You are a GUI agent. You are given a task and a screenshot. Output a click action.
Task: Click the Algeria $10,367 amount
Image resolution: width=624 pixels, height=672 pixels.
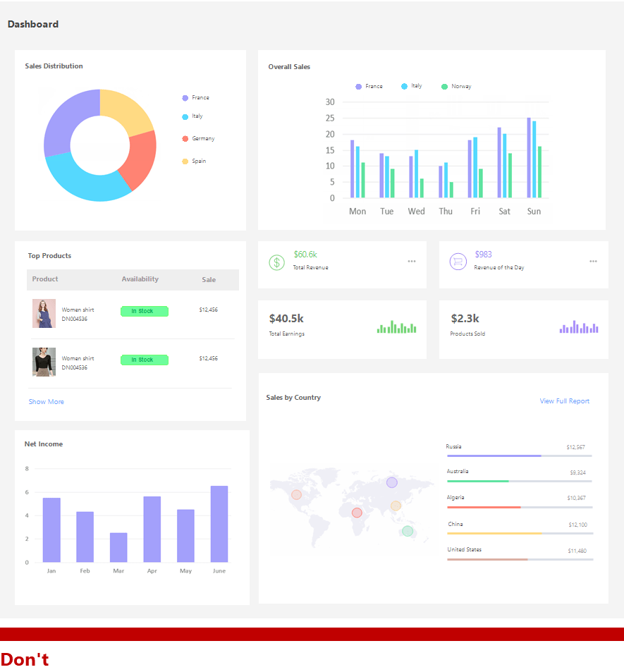pos(576,498)
